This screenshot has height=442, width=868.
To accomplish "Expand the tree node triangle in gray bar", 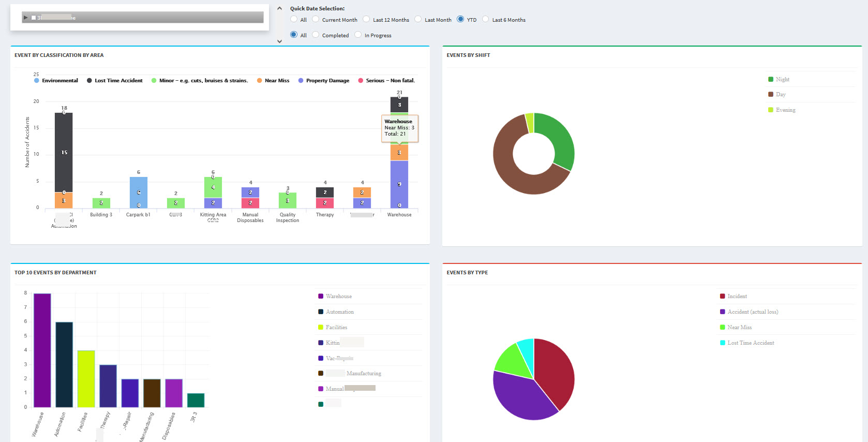I will [x=26, y=18].
